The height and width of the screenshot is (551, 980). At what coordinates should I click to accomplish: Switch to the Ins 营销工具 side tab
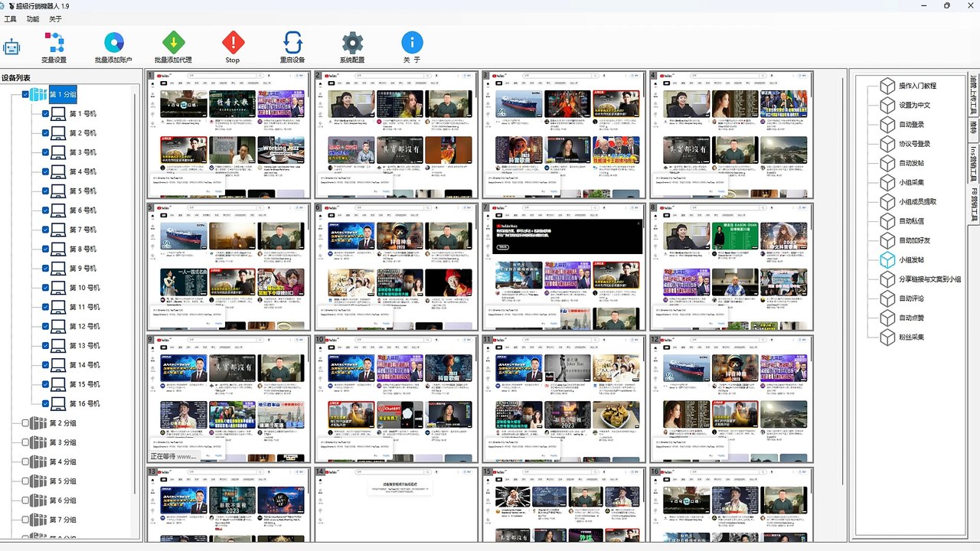[974, 163]
